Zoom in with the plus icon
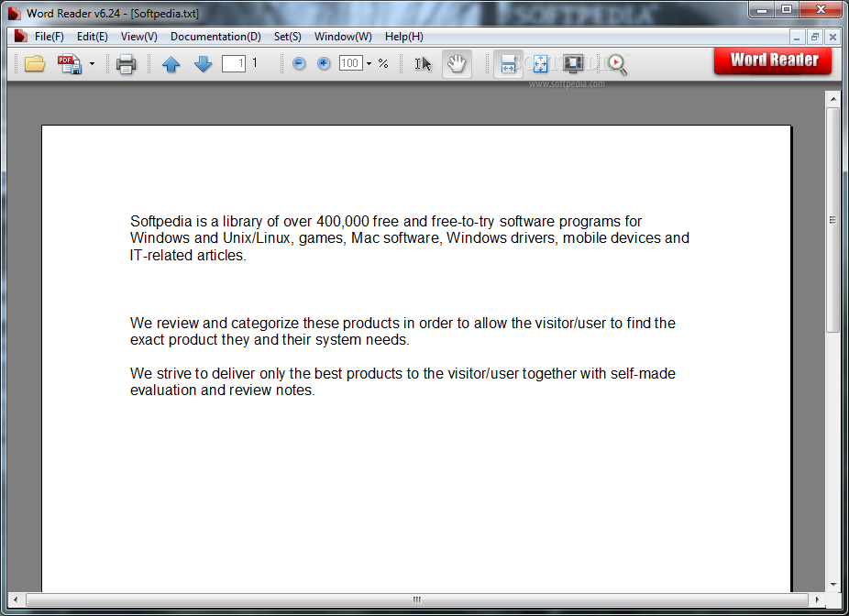 [324, 64]
